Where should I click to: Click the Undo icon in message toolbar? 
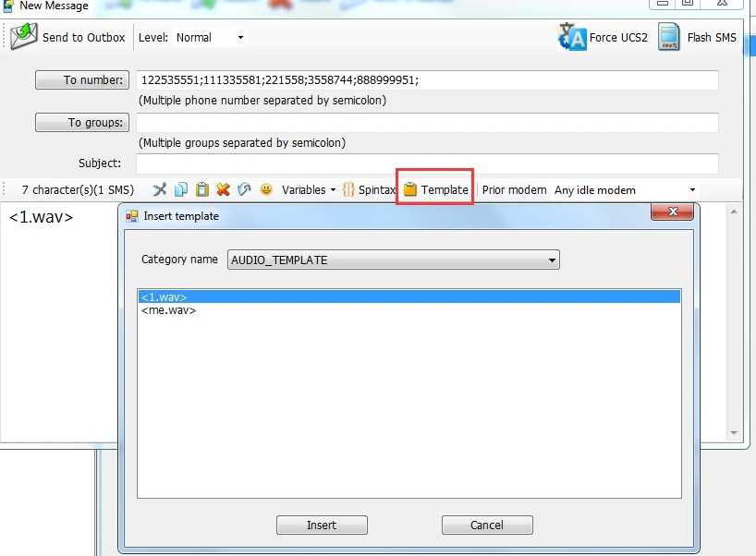click(244, 190)
